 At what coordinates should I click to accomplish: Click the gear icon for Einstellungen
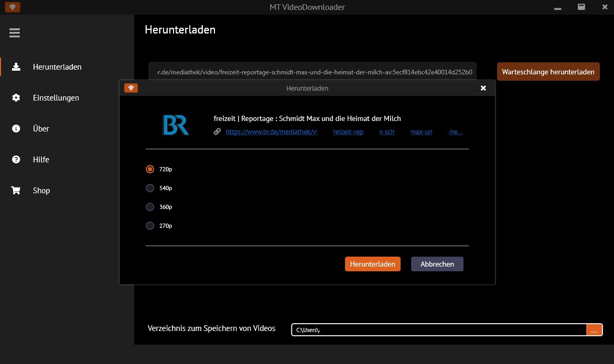tap(16, 98)
